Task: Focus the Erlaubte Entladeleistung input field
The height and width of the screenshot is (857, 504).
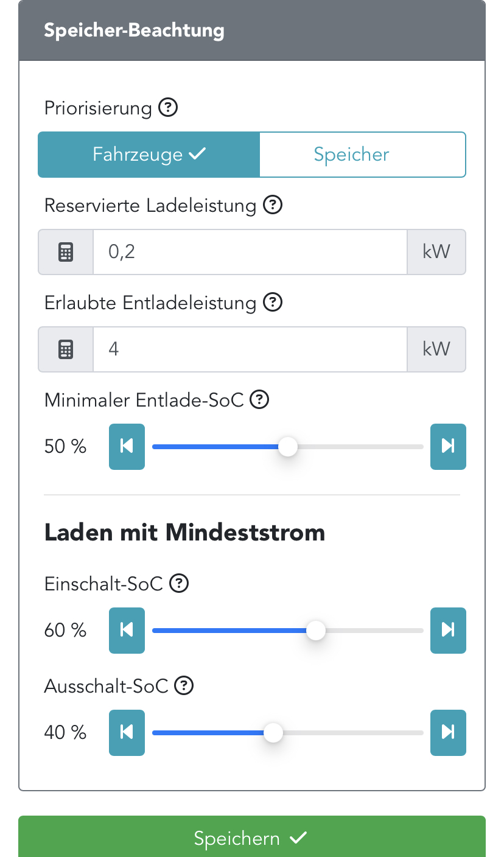Action: point(250,349)
